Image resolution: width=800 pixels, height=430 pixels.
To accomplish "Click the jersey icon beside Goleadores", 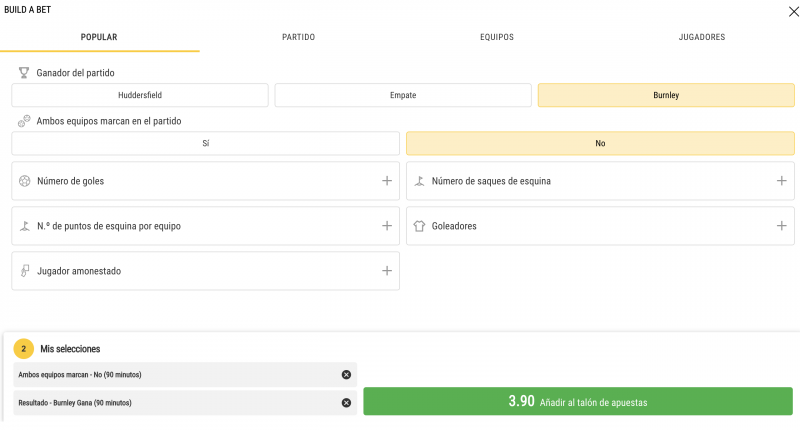I will 419,226.
